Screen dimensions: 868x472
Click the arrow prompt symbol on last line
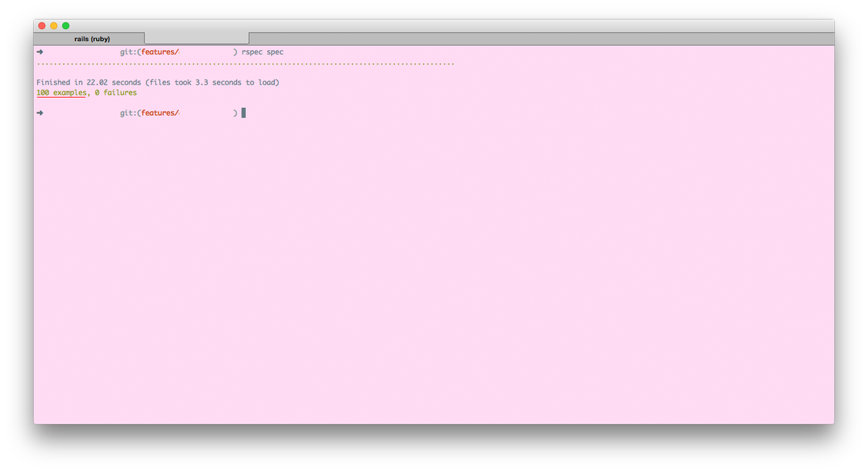40,113
